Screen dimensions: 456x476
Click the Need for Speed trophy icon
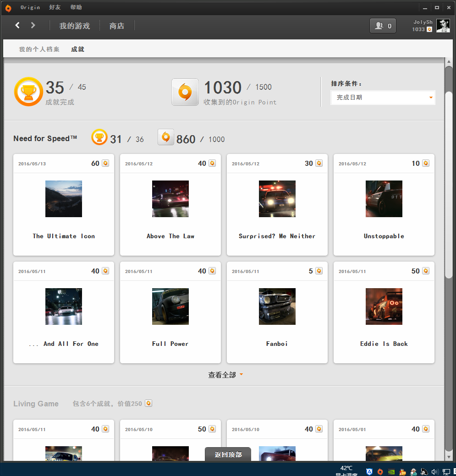[x=99, y=137]
